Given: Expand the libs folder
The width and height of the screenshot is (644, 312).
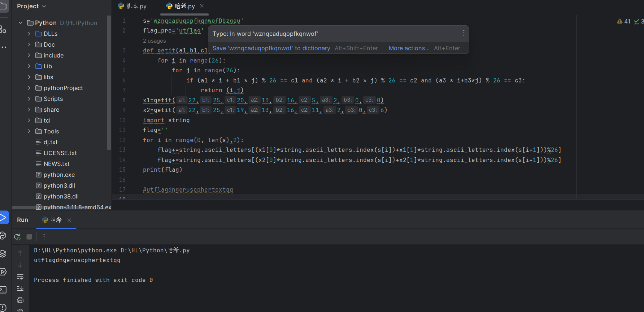Looking at the screenshot, I should 29,77.
